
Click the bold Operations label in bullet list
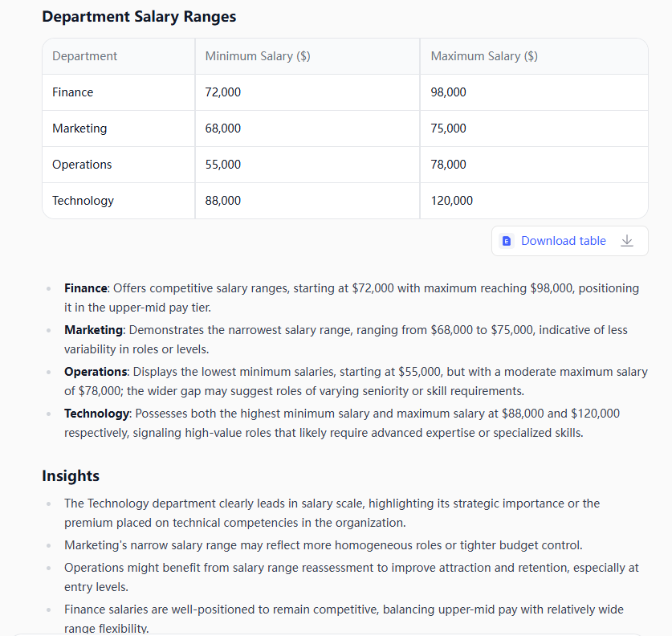pos(96,372)
